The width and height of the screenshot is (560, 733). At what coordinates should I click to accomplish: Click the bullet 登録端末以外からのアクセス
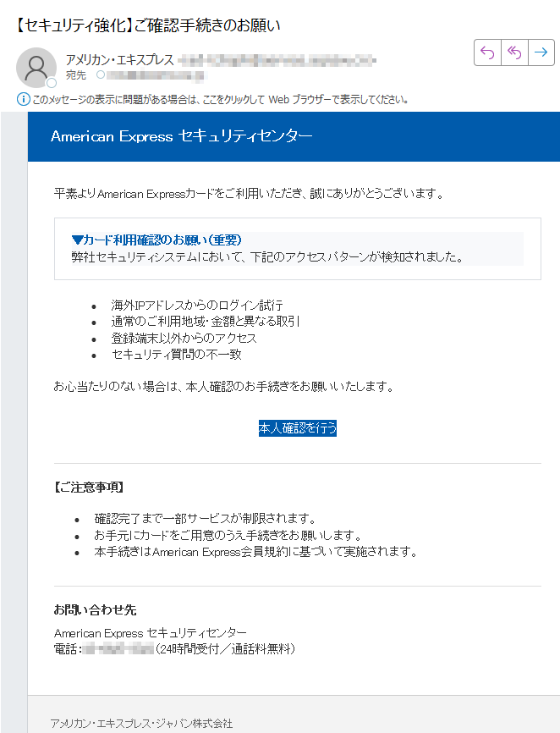184,338
